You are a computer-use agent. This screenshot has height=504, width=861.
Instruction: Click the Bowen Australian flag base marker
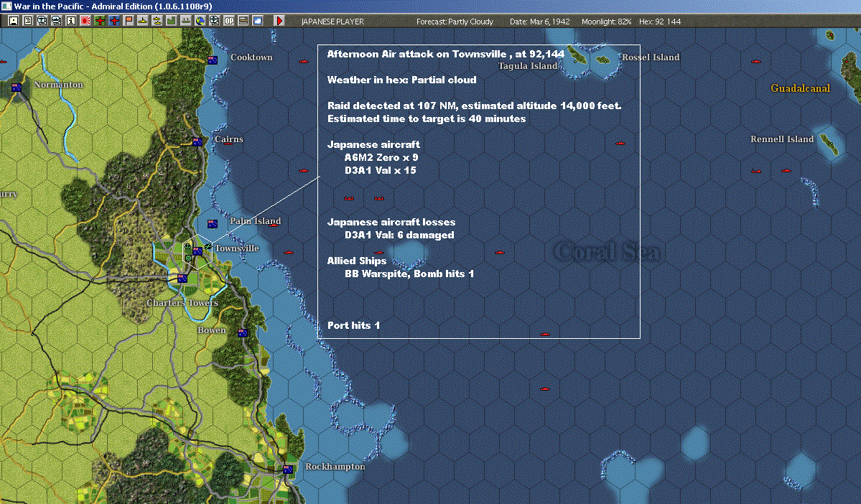243,332
